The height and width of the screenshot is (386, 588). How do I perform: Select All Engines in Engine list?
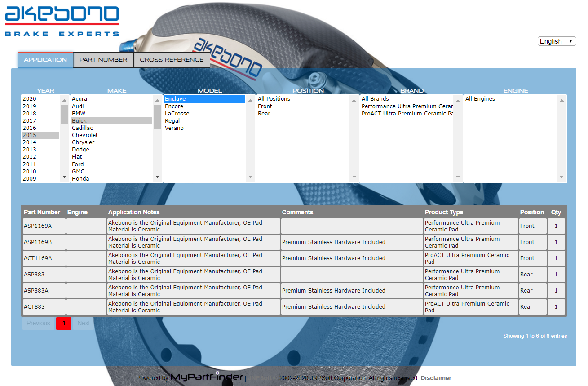(x=510, y=99)
